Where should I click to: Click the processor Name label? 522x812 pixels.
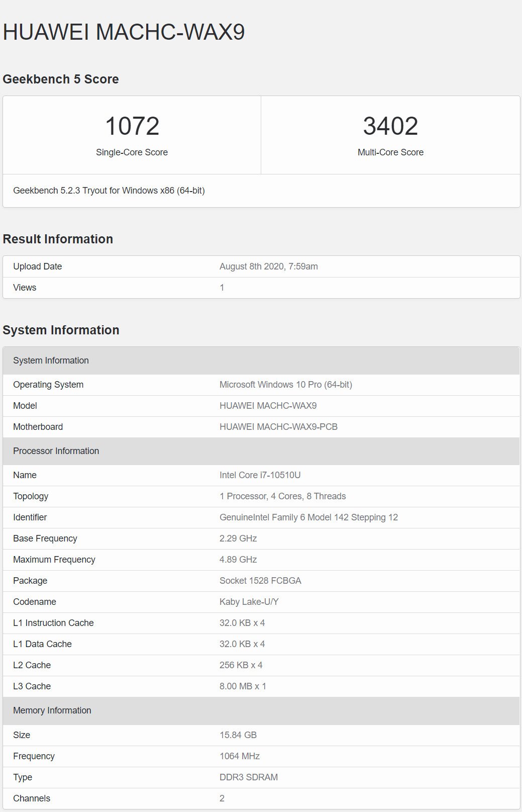pyautogui.click(x=25, y=475)
